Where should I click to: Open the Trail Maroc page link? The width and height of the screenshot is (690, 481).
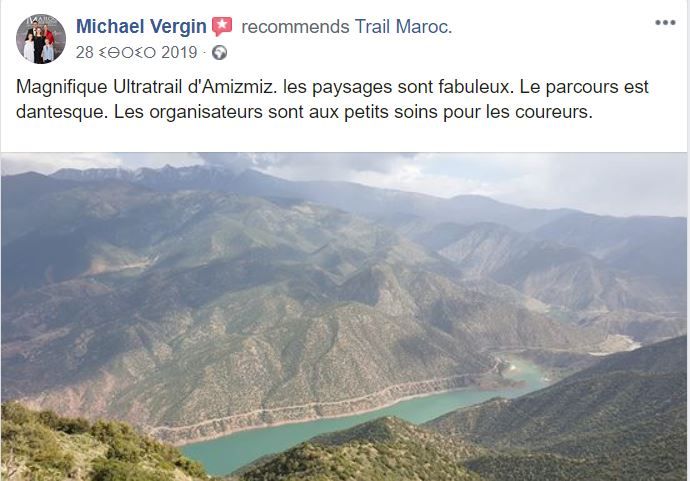[403, 27]
